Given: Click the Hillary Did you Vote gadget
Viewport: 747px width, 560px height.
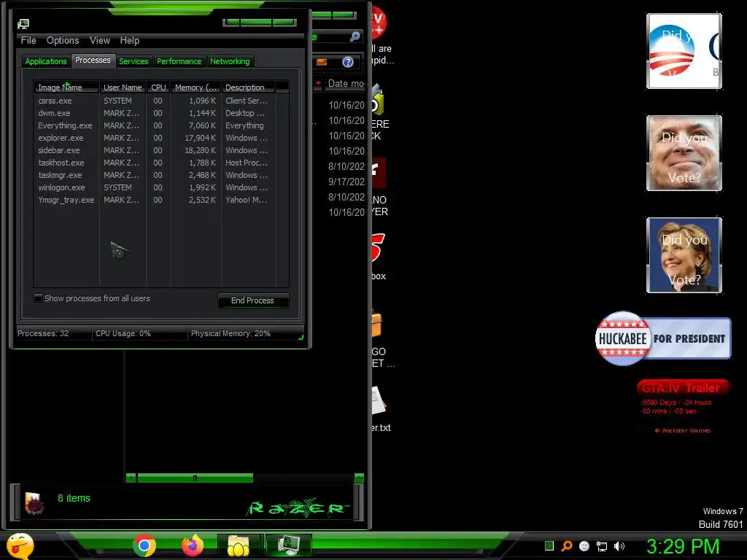Looking at the screenshot, I should 684,254.
